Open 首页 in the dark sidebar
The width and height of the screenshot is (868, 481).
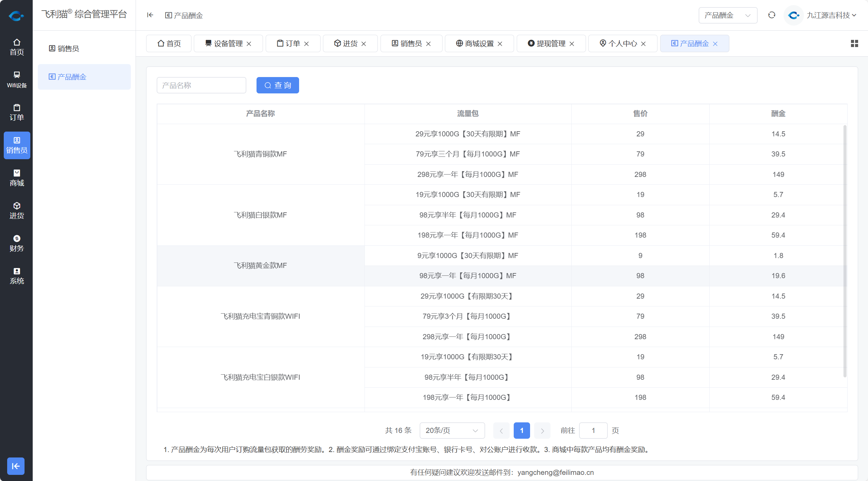(17, 47)
